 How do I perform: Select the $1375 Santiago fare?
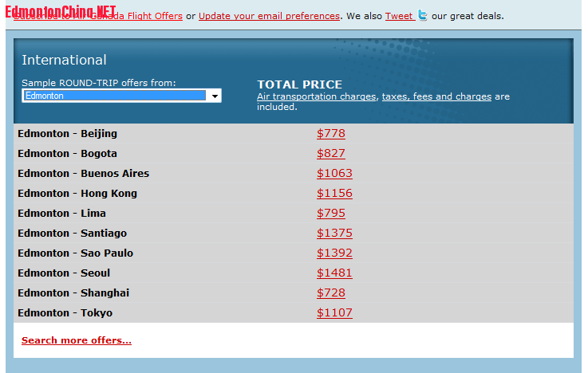(334, 233)
